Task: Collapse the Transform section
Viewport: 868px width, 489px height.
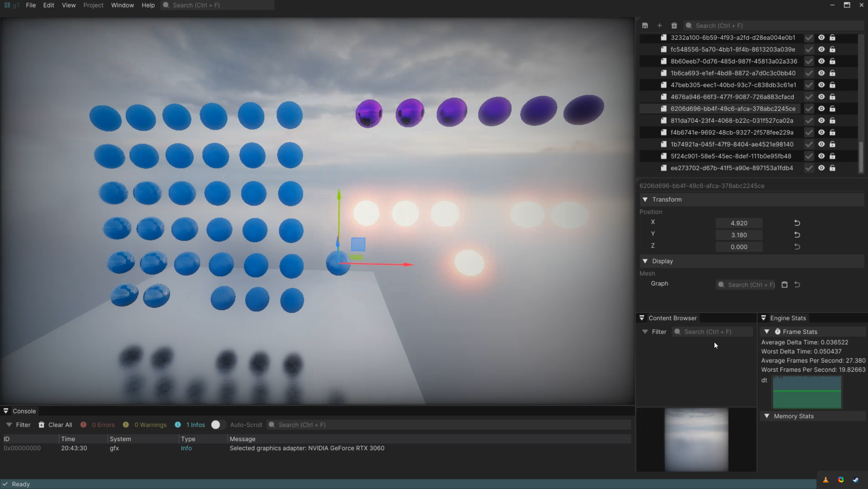Action: [x=645, y=200]
